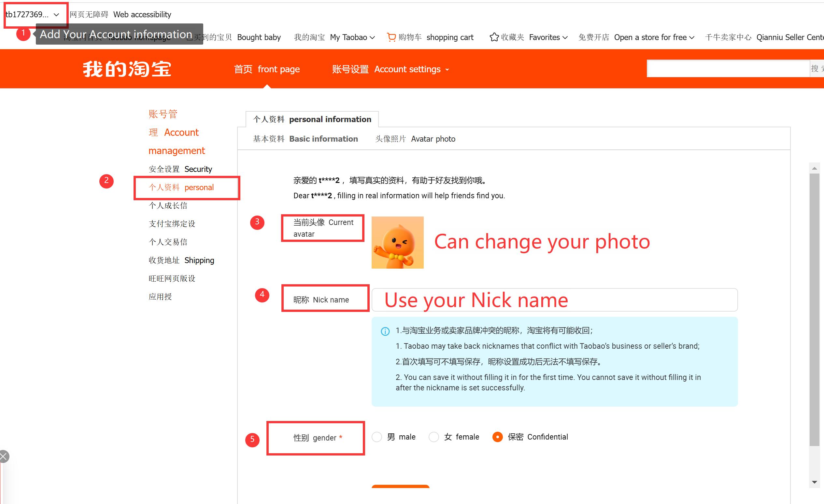Close the floating widget with X icon

point(4,456)
